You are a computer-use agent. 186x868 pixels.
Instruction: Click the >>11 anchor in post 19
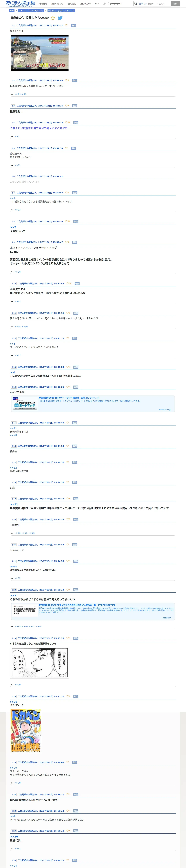pos(14,504)
